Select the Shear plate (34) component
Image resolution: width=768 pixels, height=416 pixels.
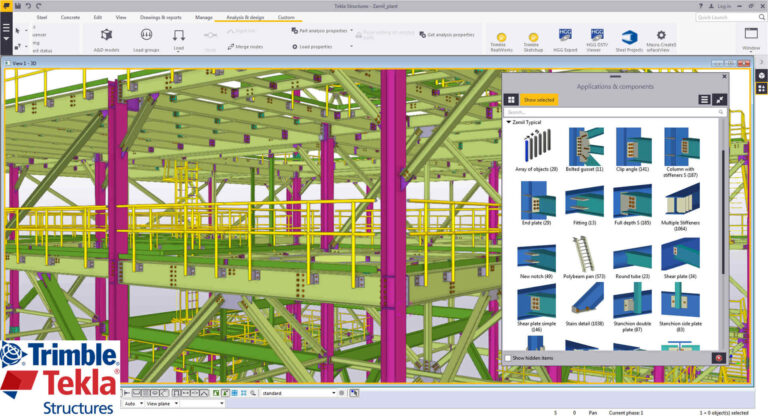680,259
